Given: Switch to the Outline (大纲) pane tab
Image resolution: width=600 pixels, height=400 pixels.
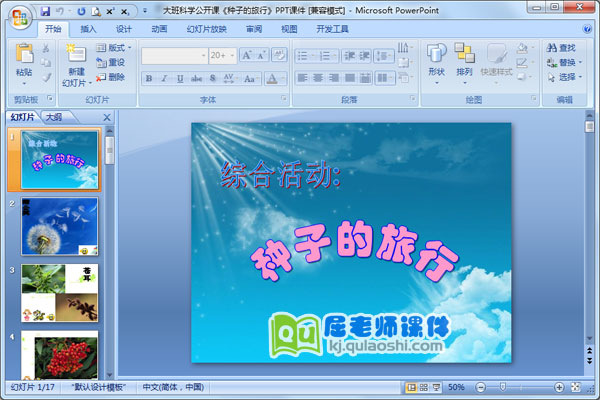Looking at the screenshot, I should tap(54, 117).
